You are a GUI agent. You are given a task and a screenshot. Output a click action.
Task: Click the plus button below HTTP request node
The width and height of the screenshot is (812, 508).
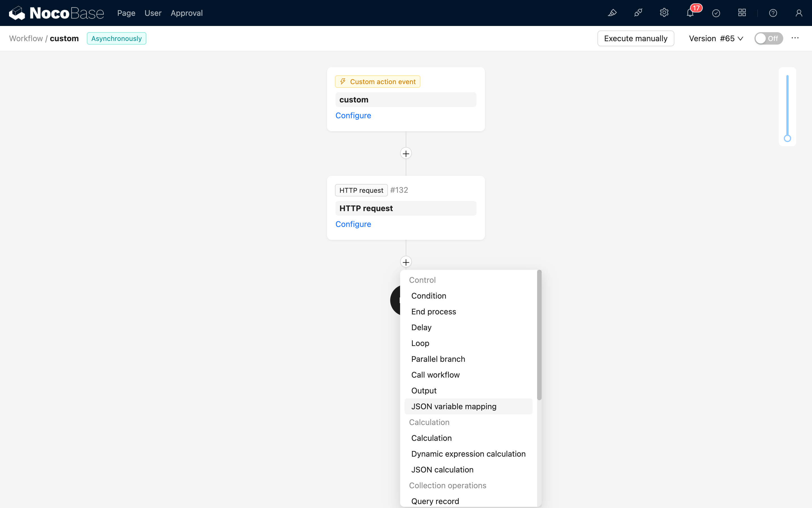tap(406, 262)
